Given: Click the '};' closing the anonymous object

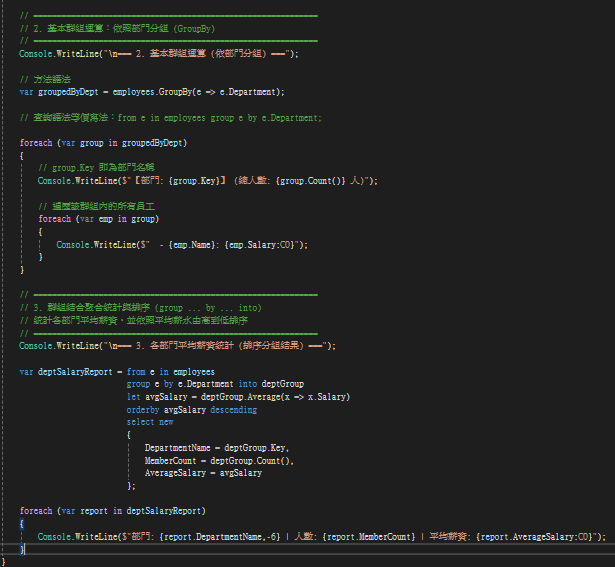Looking at the screenshot, I should coord(131,486).
